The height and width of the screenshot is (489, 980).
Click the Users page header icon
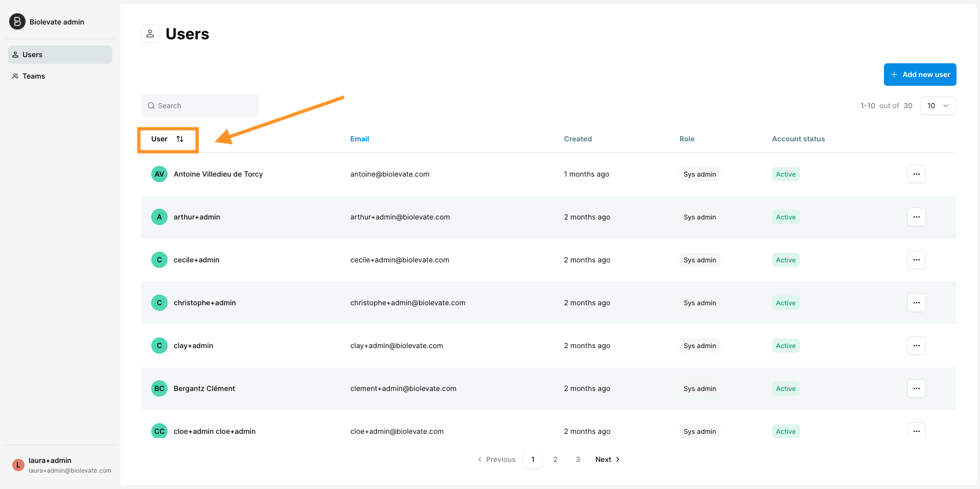[x=150, y=34]
